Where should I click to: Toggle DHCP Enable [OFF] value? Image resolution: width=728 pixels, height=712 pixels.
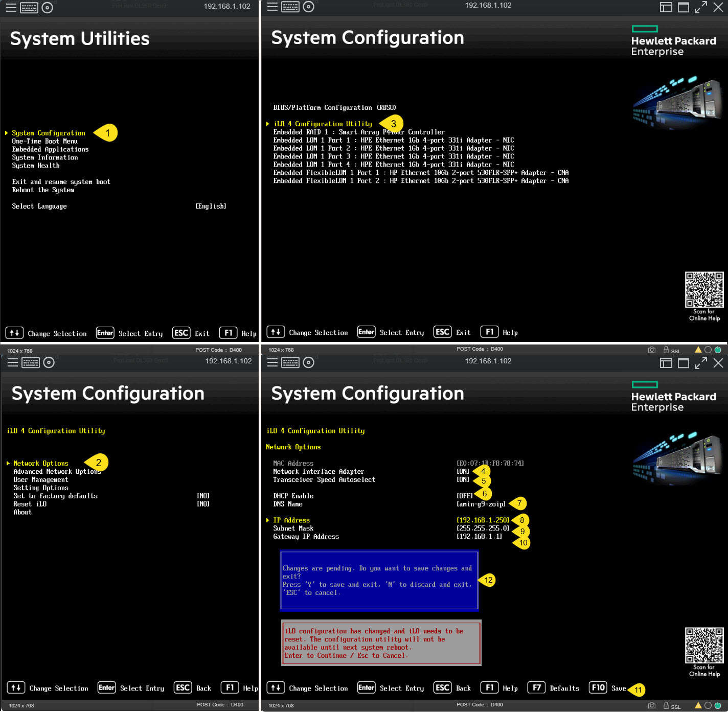(x=465, y=496)
